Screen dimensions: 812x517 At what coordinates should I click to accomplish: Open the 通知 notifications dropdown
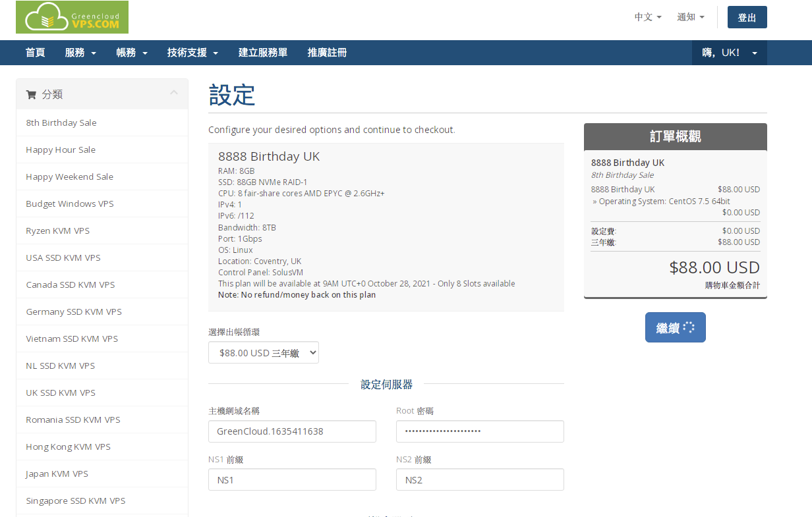click(x=690, y=17)
